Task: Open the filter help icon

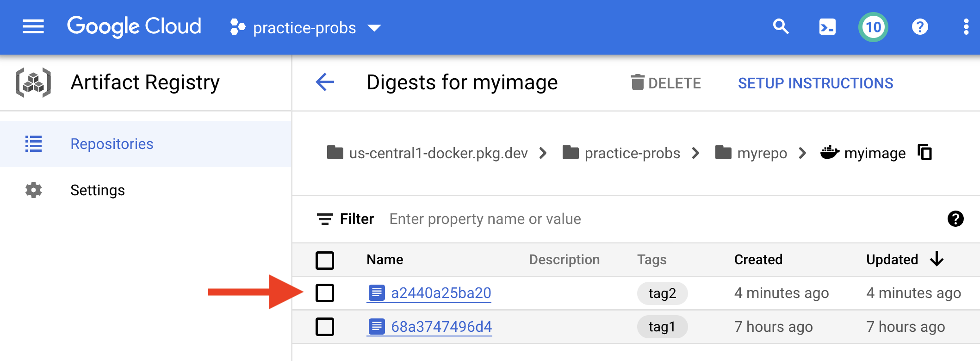Action: [x=955, y=218]
